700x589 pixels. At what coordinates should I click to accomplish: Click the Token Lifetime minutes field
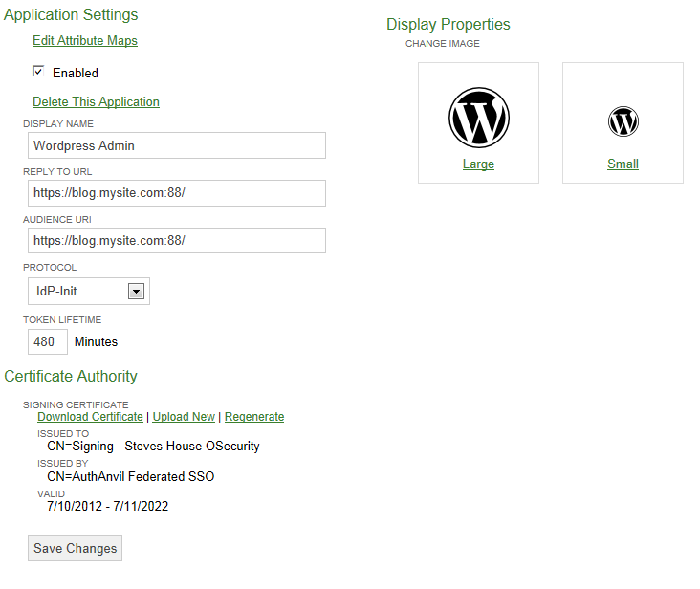click(48, 341)
